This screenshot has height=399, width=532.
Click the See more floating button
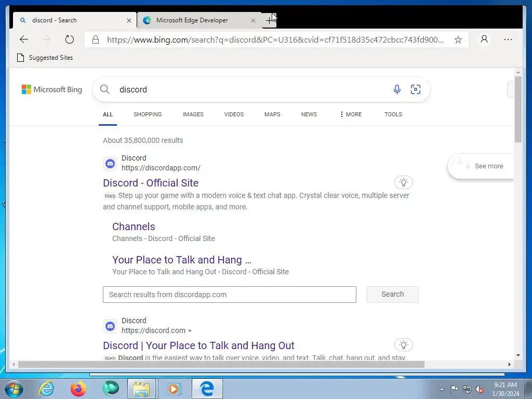coord(481,166)
